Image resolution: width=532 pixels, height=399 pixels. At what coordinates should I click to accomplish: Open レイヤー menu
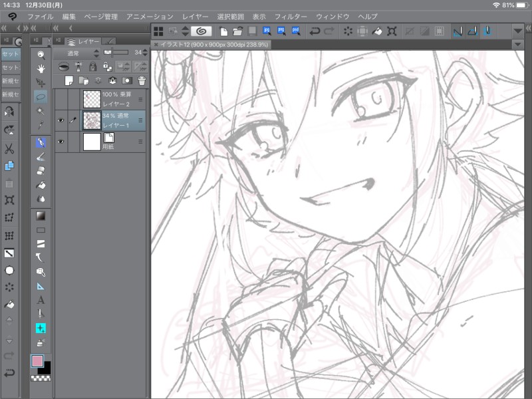196,16
